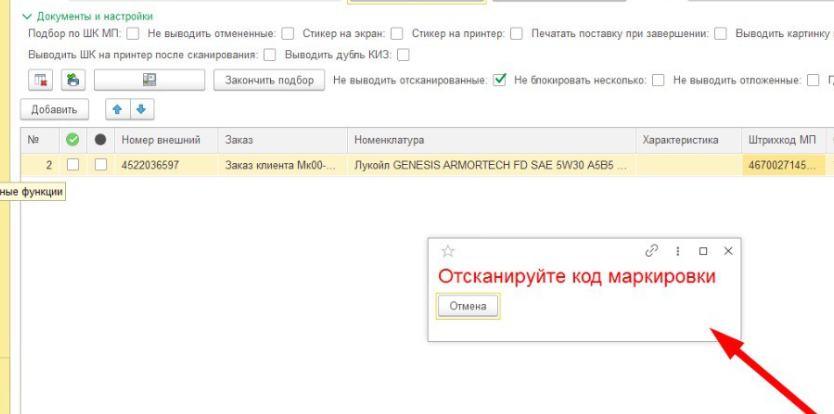Check Печатать поставку при завершении
This screenshot has width=834, height=414.
coord(721,34)
